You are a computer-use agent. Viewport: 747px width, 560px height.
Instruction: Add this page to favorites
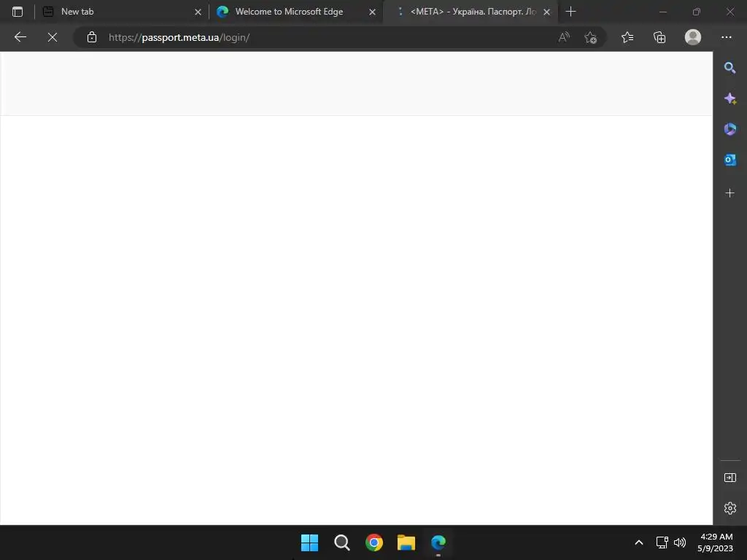591,37
